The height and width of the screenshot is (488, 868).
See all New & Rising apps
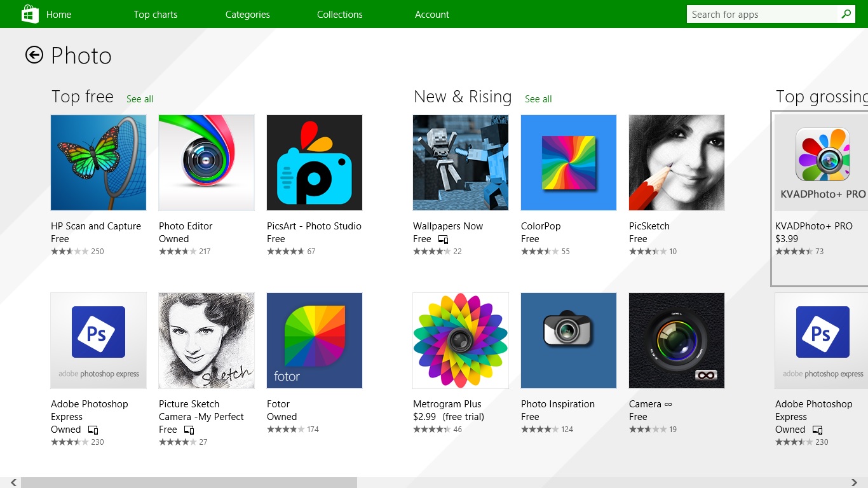[538, 99]
